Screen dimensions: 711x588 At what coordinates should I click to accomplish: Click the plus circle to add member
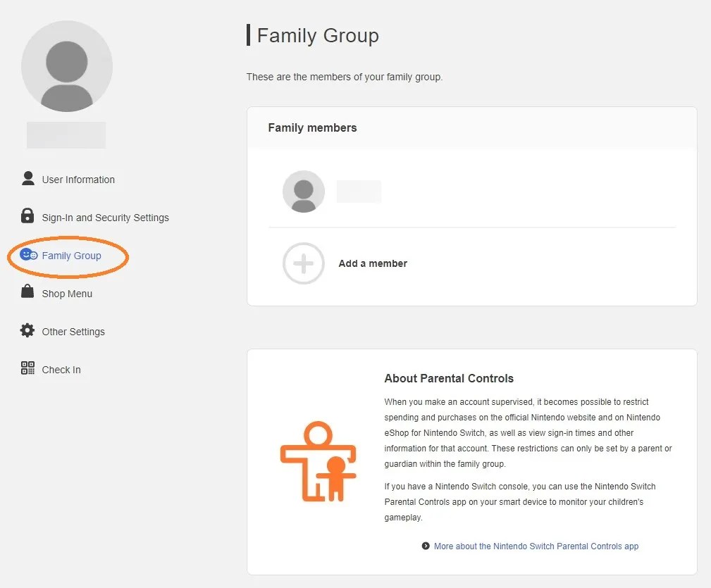tap(304, 263)
